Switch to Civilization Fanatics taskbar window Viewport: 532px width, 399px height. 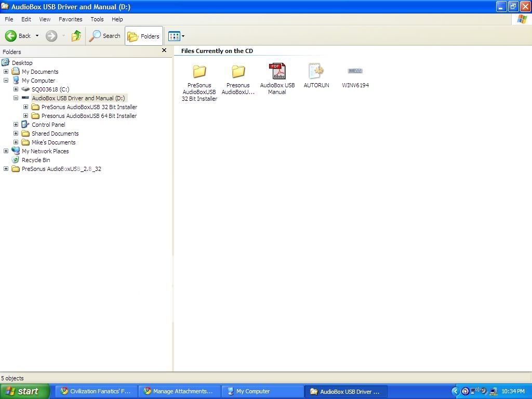pyautogui.click(x=96, y=391)
